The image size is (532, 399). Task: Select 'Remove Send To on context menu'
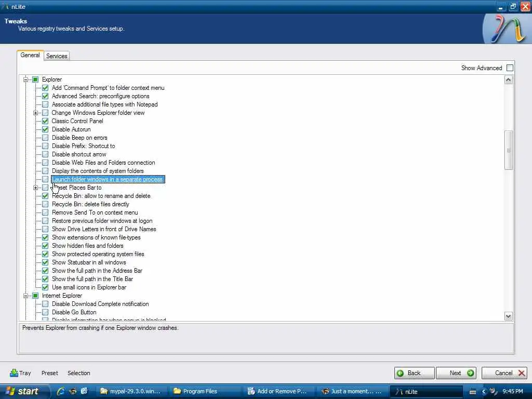pos(95,212)
